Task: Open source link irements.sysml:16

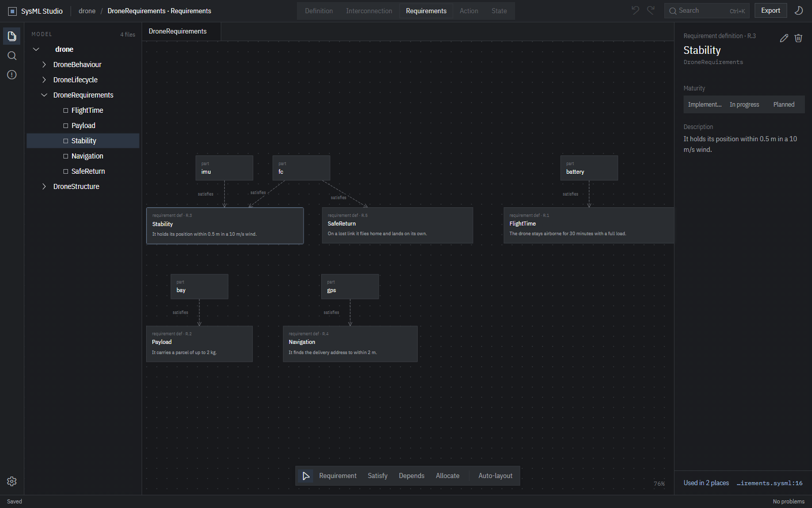Action: click(769, 483)
